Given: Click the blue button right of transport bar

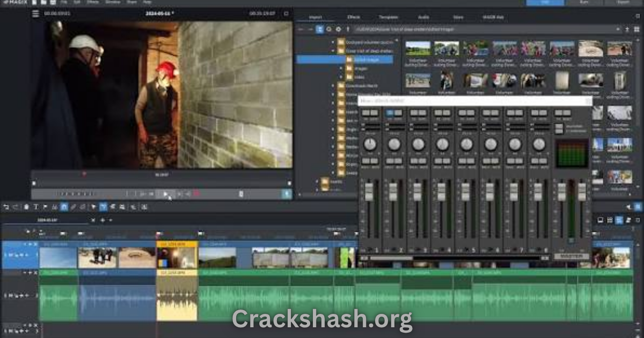Looking at the screenshot, I should [287, 194].
